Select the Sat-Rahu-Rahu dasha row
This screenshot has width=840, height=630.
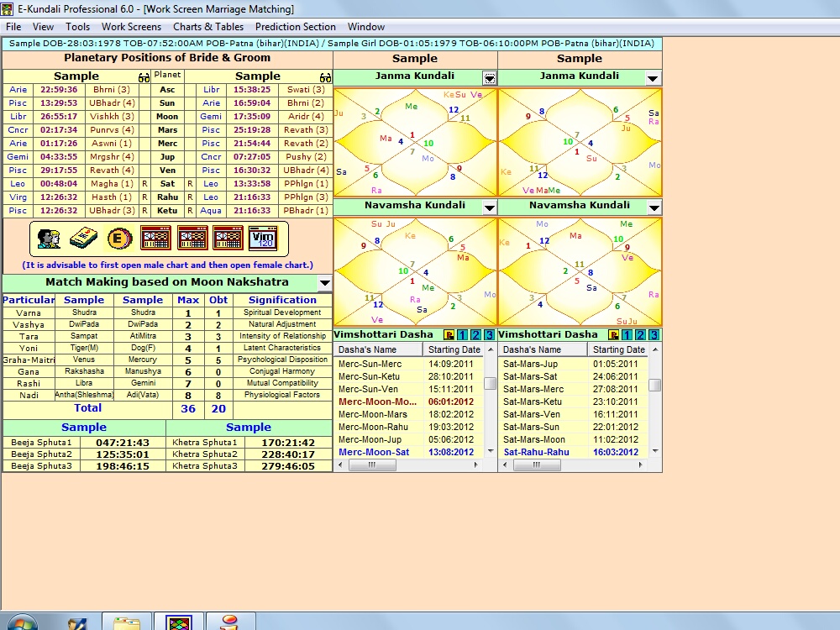[x=573, y=452]
